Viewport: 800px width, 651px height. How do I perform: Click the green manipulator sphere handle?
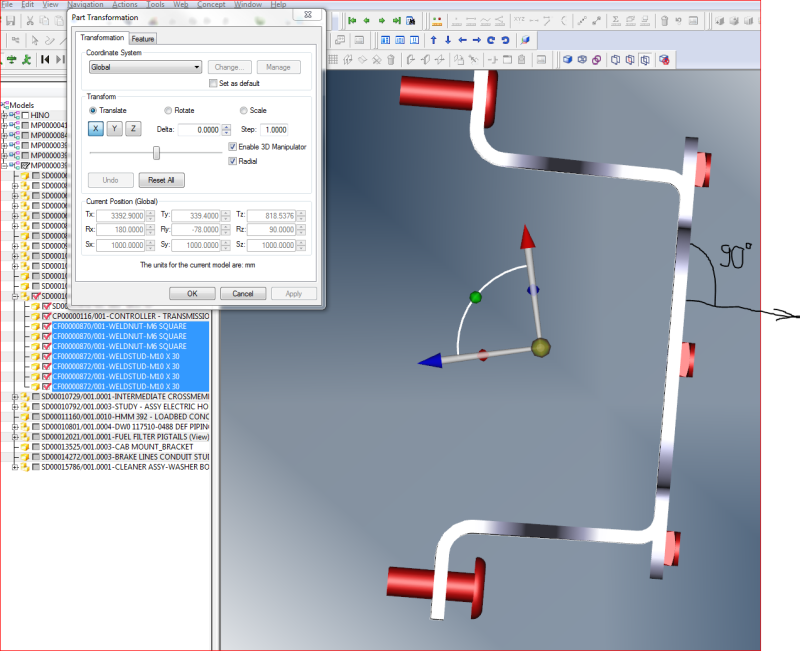[476, 297]
